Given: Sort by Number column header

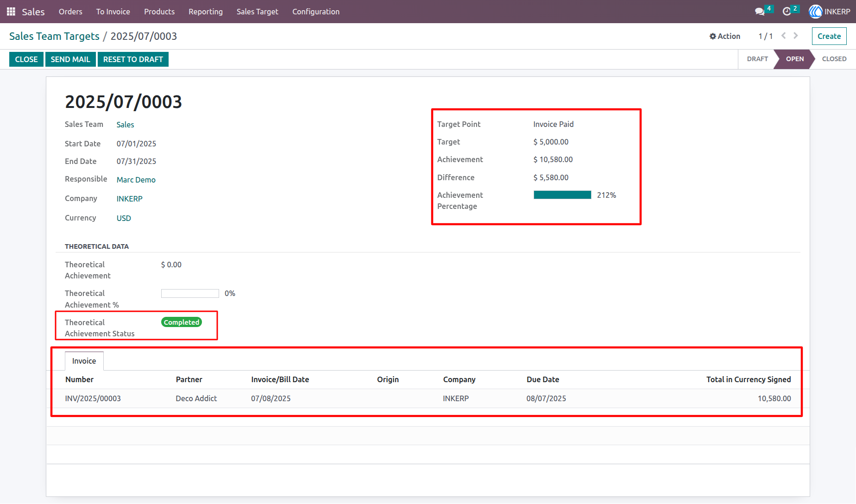Looking at the screenshot, I should [x=79, y=379].
